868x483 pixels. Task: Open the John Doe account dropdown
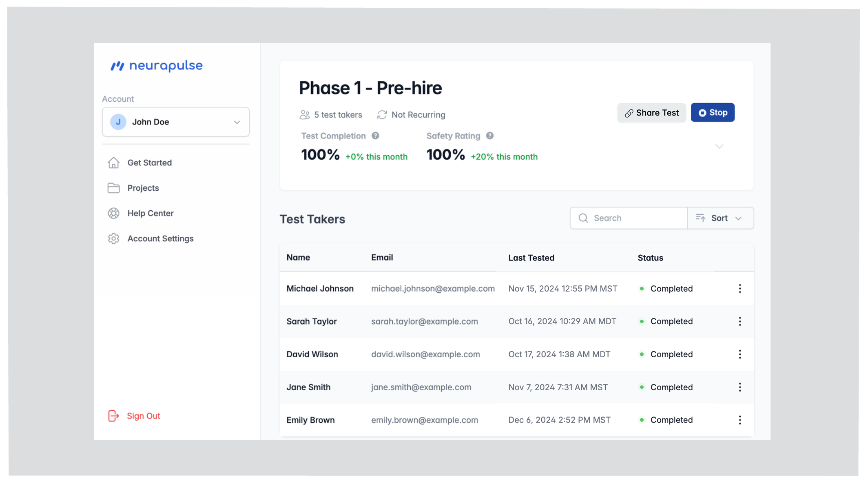tap(176, 122)
